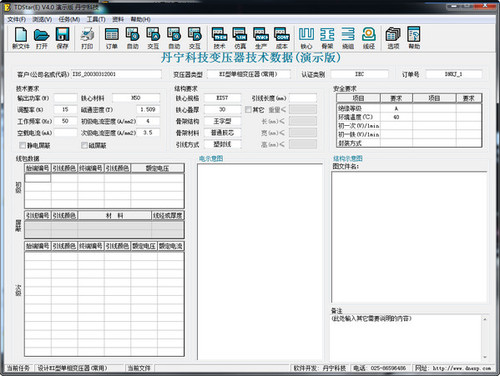Click the 额定电压 header in 初级 table
The width and height of the screenshot is (500, 376).
[x=157, y=168]
